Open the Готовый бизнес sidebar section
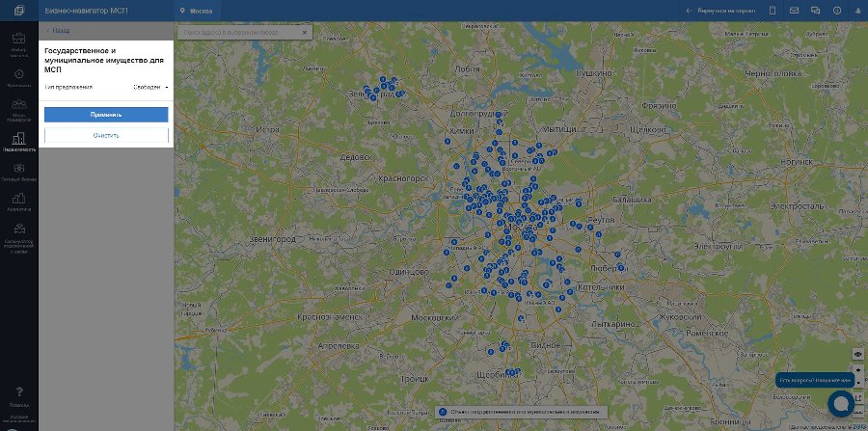 (x=19, y=172)
